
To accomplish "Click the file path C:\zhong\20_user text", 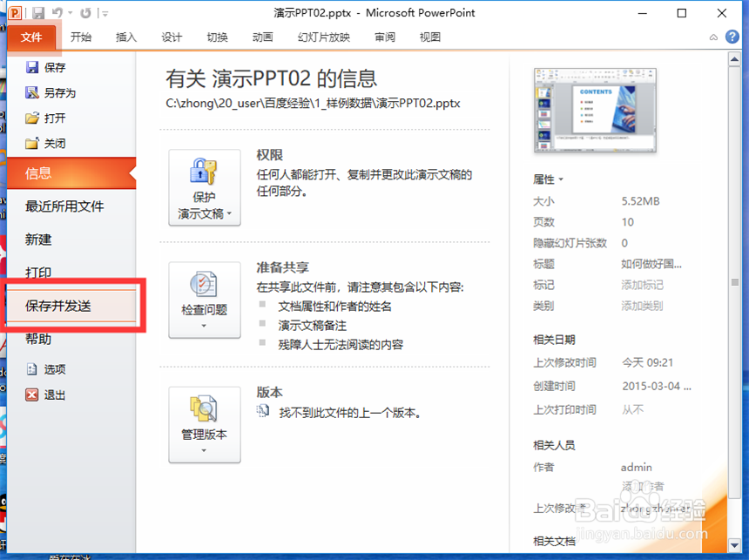I will point(313,104).
